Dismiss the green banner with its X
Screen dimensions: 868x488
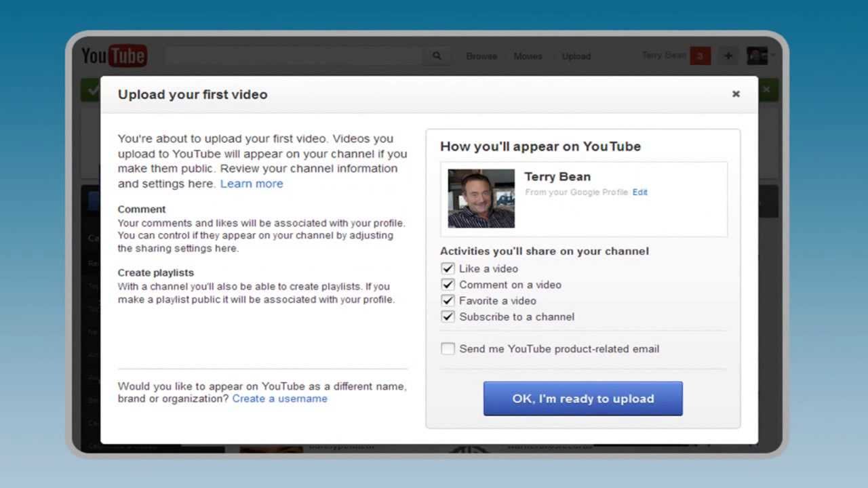[x=766, y=89]
